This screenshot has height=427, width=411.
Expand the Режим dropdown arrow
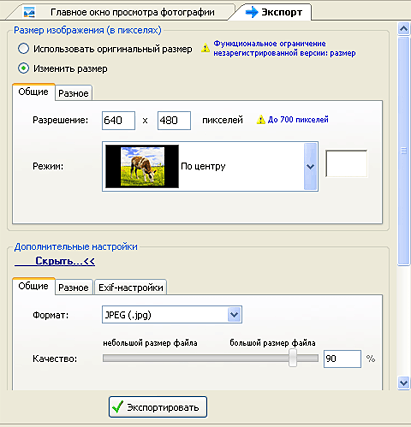311,166
